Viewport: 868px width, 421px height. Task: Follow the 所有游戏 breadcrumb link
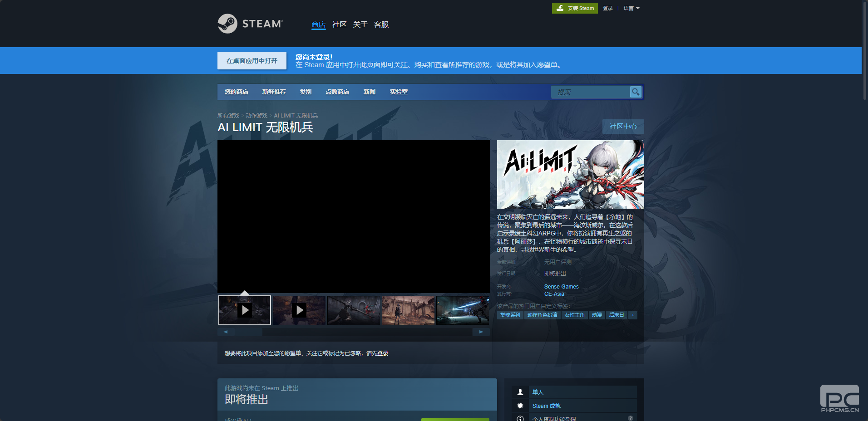(x=228, y=116)
